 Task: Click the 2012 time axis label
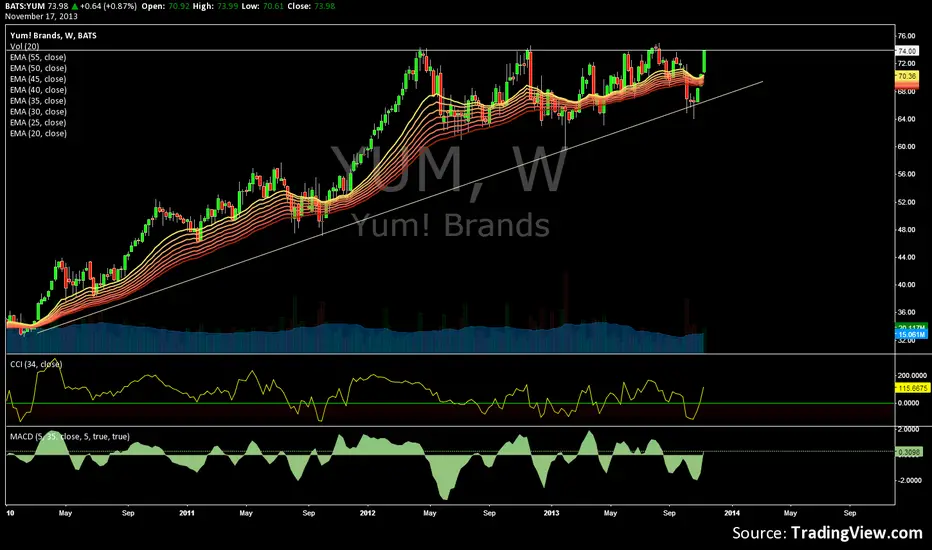coord(368,513)
